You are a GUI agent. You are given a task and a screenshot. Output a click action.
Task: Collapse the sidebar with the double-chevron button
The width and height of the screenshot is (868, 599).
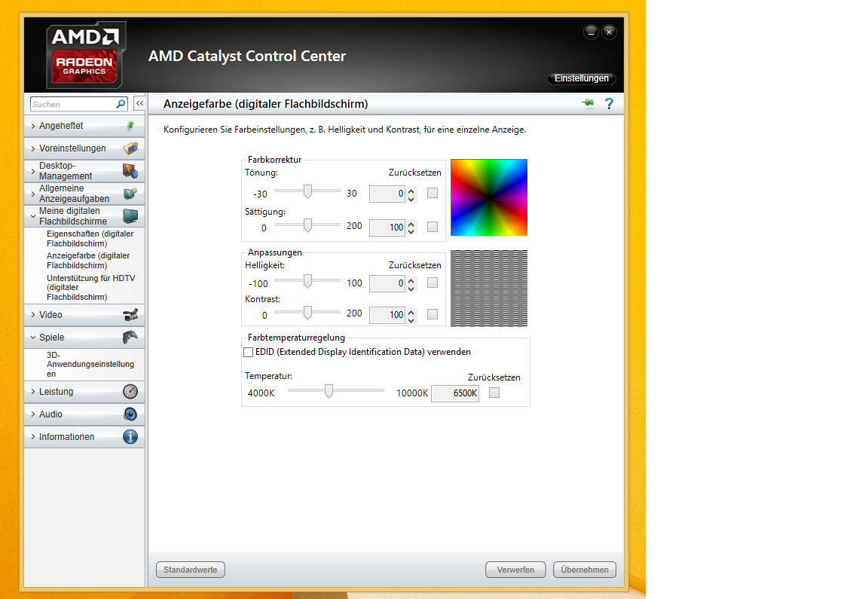point(139,103)
